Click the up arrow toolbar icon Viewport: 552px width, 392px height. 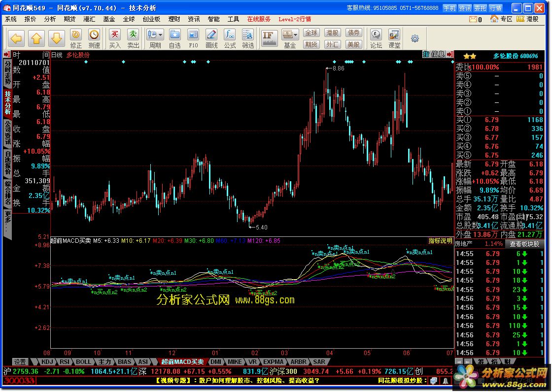pos(36,38)
